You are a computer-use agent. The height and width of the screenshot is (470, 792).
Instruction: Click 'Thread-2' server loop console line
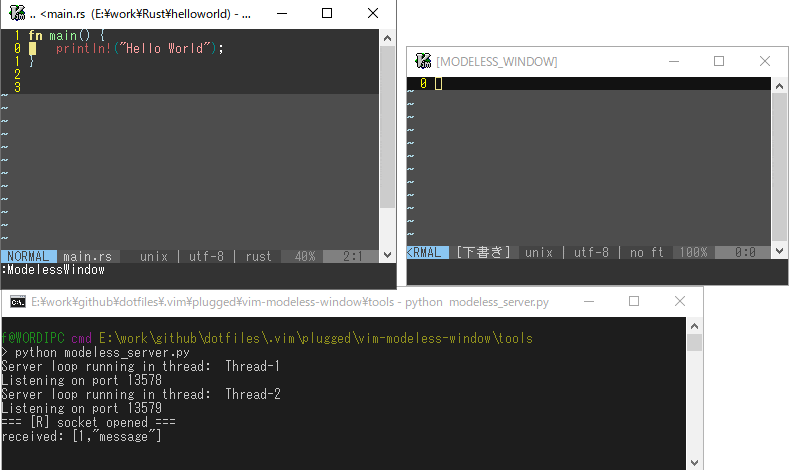click(140, 394)
